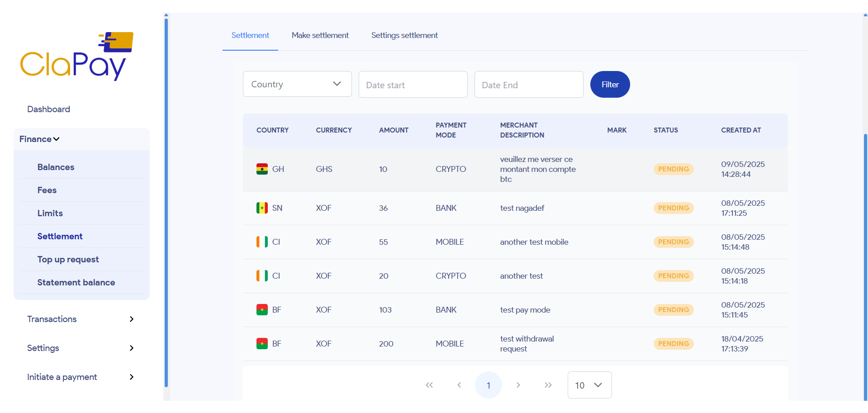Click the Burkina Faso flag in 103 row
868x413 pixels.
click(262, 310)
